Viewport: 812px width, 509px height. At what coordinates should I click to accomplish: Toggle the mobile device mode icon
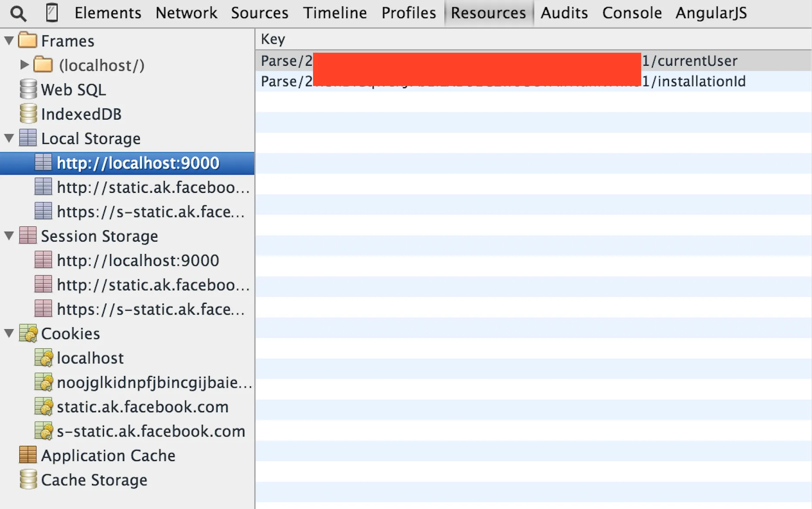pos(52,13)
